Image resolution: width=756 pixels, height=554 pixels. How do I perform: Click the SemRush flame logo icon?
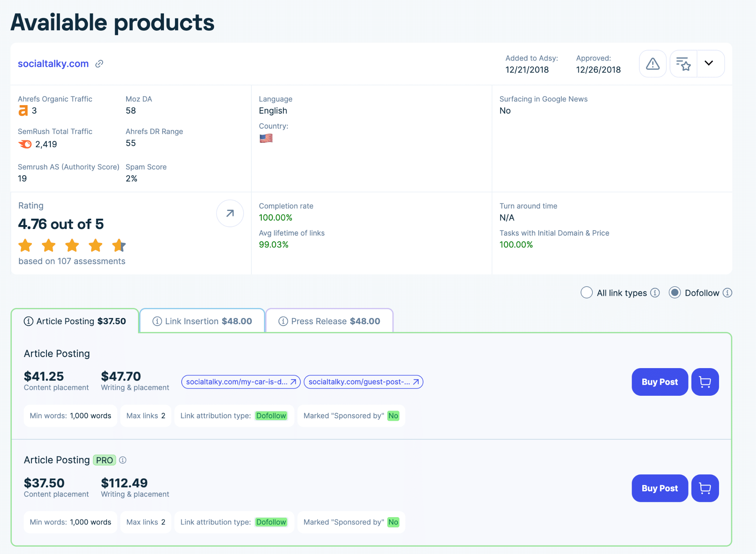(25, 144)
